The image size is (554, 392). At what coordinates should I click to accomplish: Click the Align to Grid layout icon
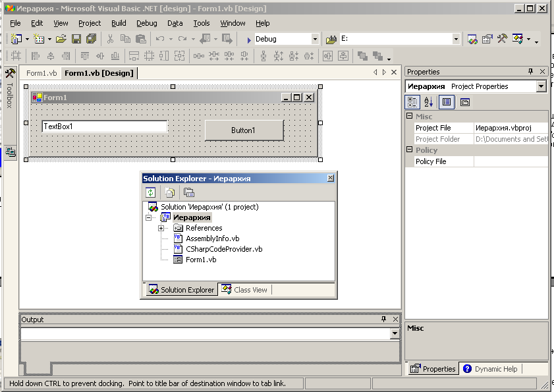16,56
